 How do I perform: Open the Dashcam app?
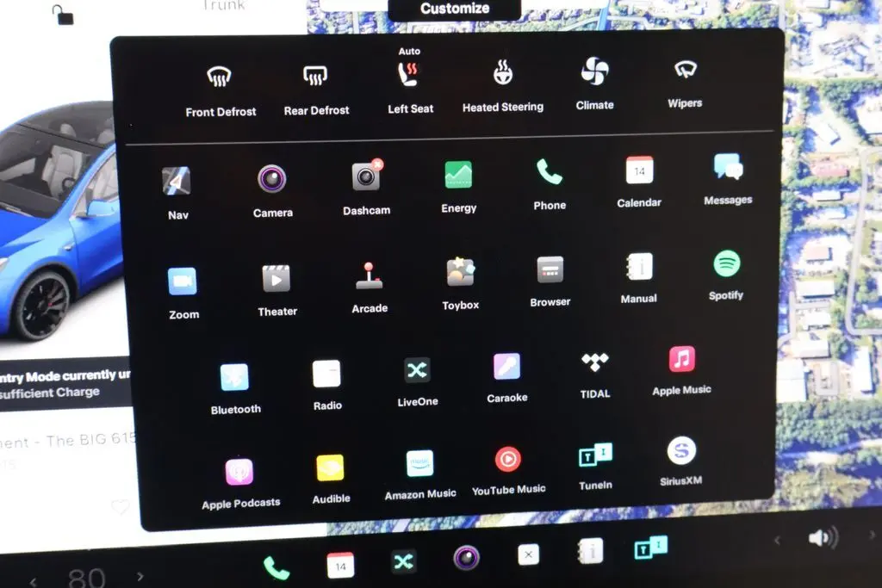366,189
